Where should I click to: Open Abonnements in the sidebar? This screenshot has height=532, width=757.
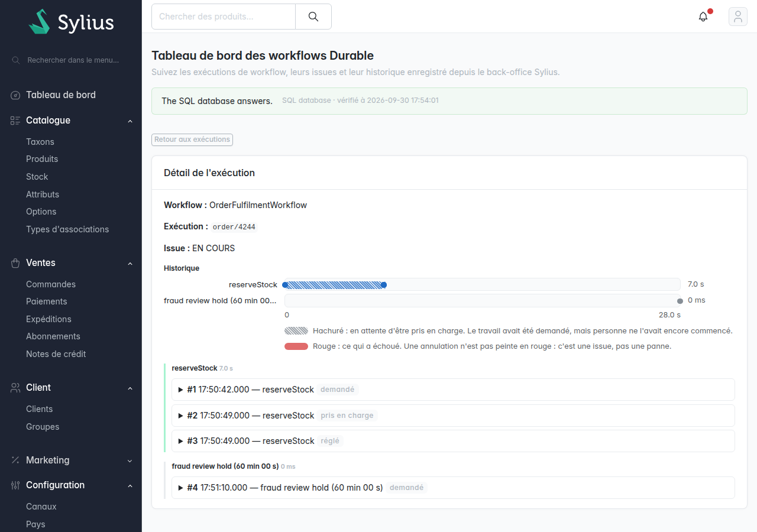(53, 336)
